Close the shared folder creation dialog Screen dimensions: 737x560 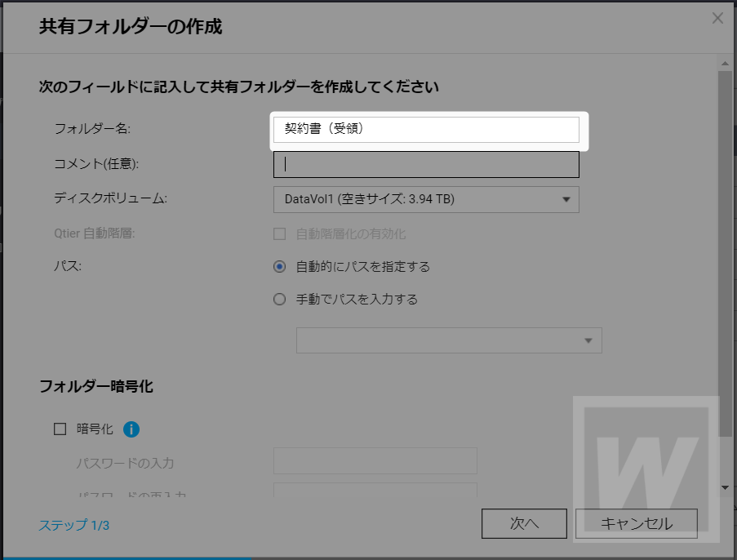click(x=717, y=18)
